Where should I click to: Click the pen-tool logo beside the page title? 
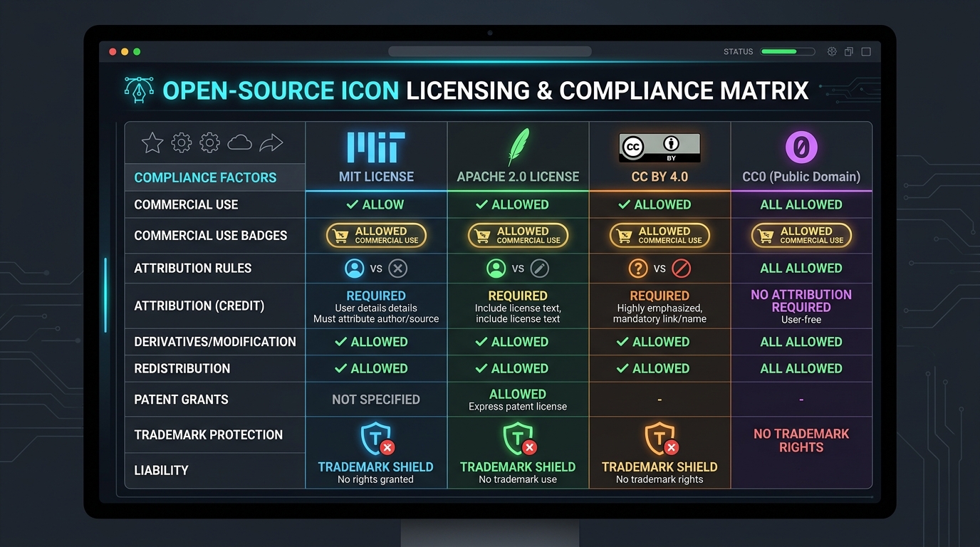pyautogui.click(x=139, y=90)
